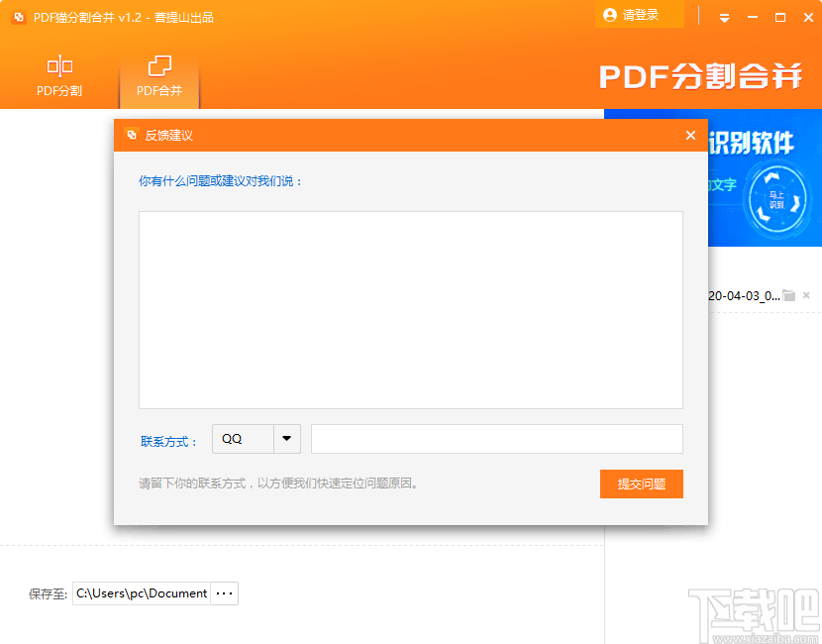This screenshot has height=644, width=822.
Task: Click the ... browse button for save path
Action: point(224,592)
